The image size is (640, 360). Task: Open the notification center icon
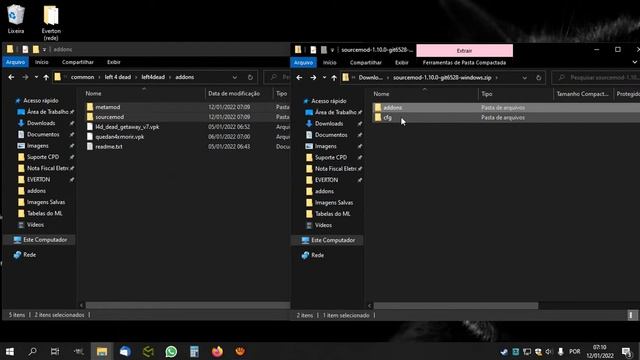click(627, 351)
